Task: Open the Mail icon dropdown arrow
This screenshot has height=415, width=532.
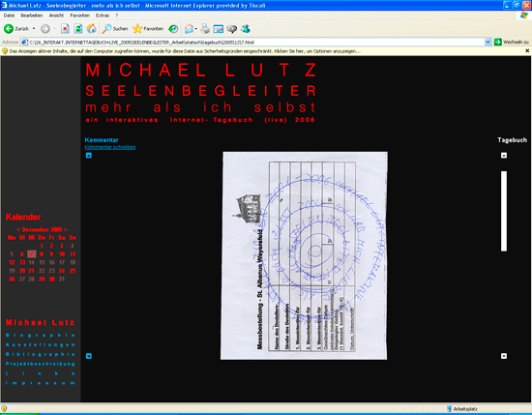Action: pyautogui.click(x=196, y=29)
